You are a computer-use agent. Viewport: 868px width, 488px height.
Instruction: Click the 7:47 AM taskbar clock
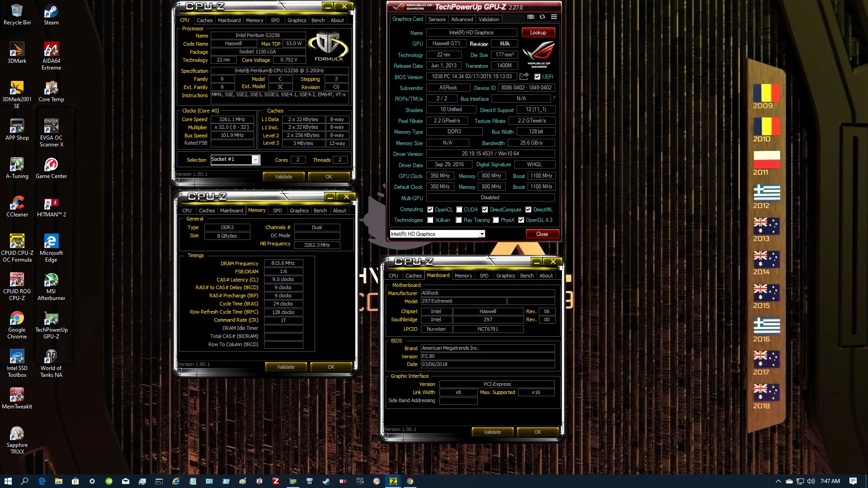coord(830,481)
